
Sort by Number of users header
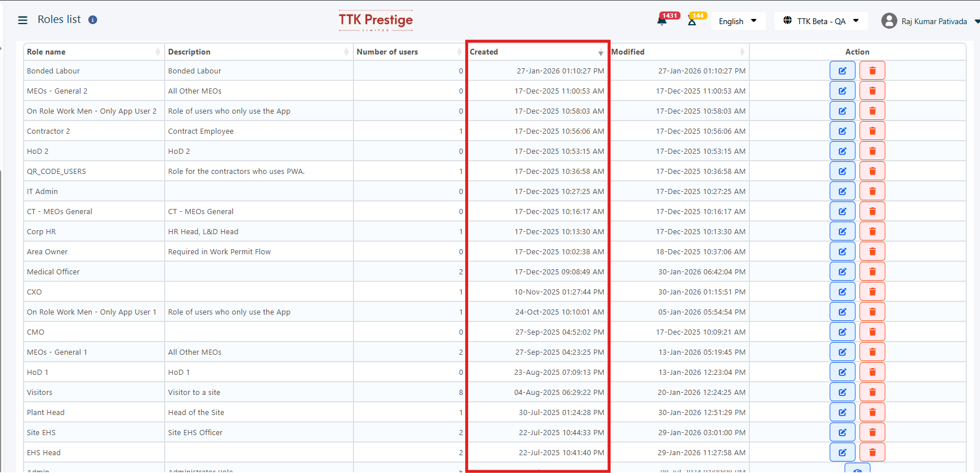409,52
